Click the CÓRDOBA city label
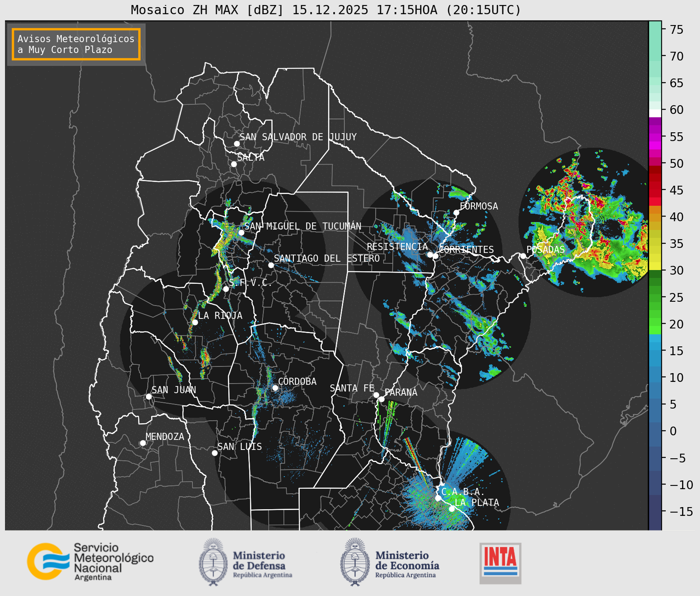The image size is (700, 596). pos(297,381)
